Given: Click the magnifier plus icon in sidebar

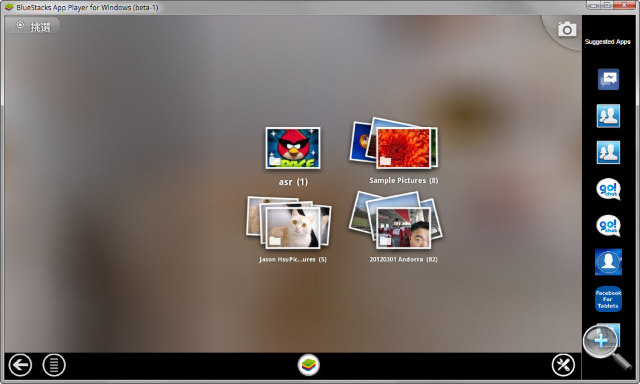Looking at the screenshot, I should point(601,340).
